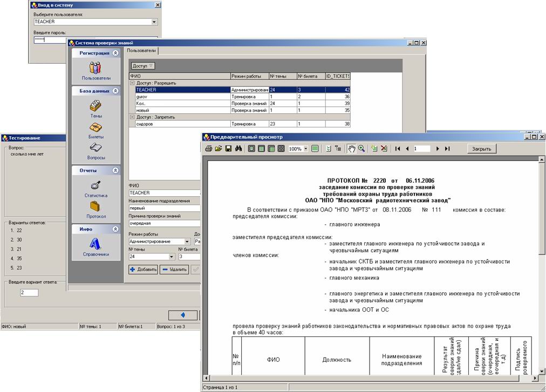Click the print icon in preview toolbar
The height and width of the screenshot is (392, 546).
[x=209, y=149]
